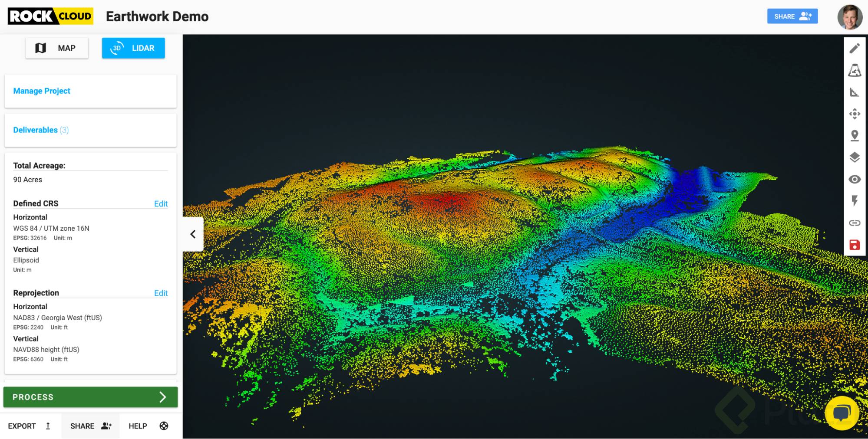Select the angle measurement tool
The image size is (868, 439).
(854, 92)
